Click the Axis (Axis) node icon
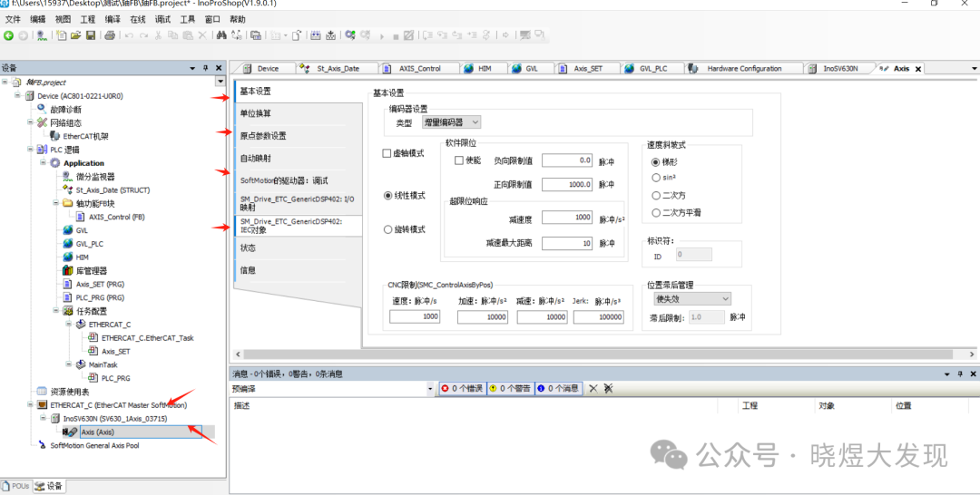The image size is (980, 495). (x=70, y=432)
